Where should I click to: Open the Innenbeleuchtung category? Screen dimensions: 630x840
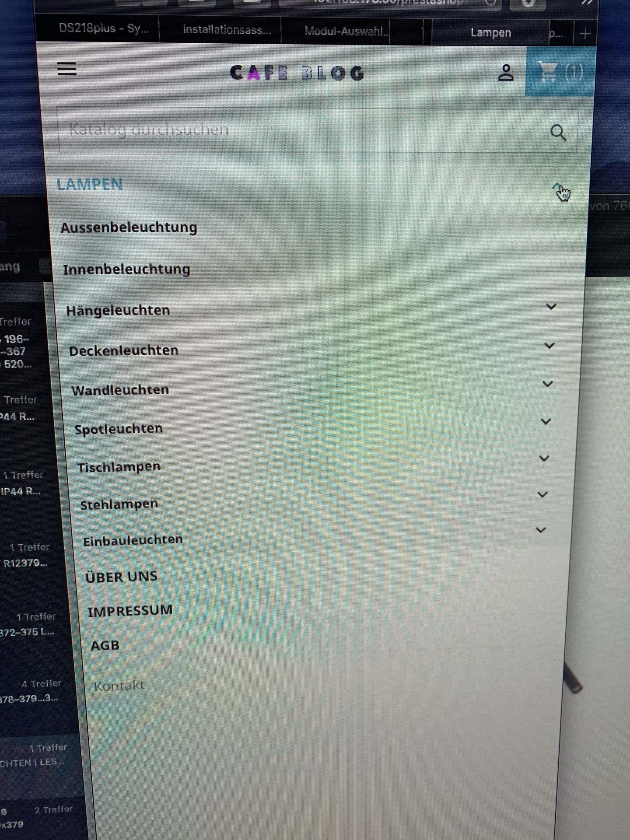click(127, 269)
